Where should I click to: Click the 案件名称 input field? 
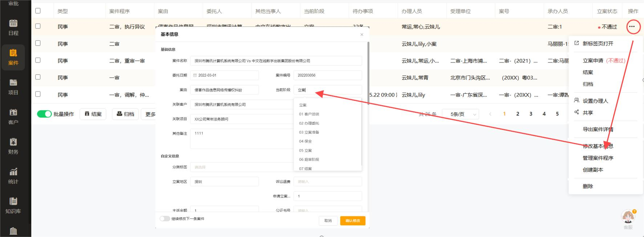tap(276, 61)
